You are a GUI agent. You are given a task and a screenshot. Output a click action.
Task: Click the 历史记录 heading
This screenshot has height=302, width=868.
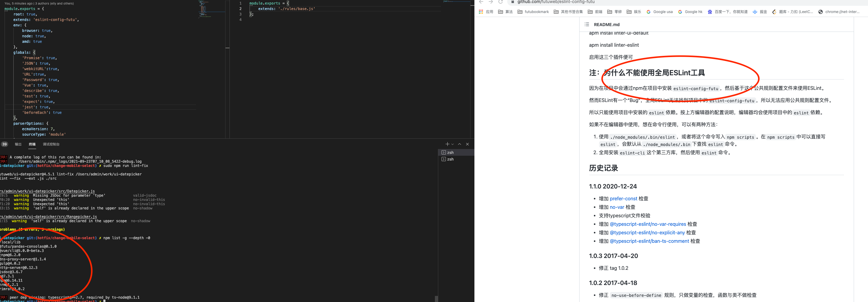tap(604, 168)
